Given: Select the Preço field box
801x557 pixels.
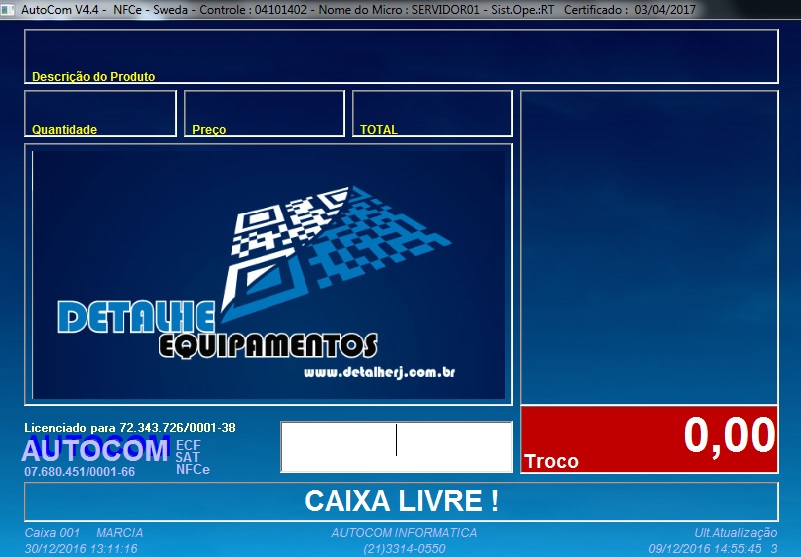Looking at the screenshot, I should (264, 113).
